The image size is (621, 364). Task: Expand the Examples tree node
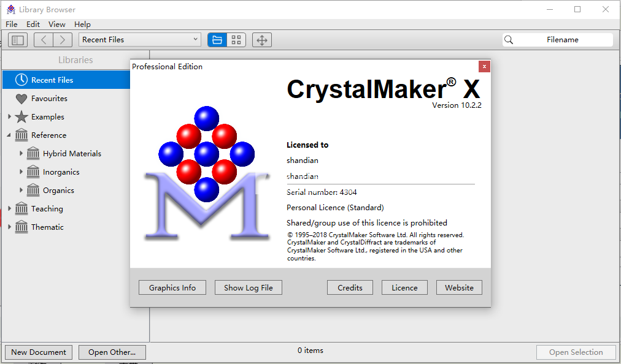9,116
